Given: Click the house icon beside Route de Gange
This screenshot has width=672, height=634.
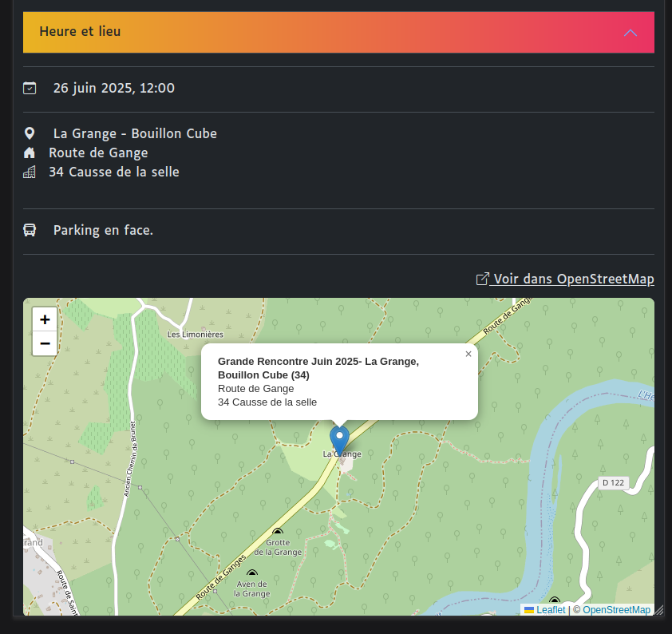Looking at the screenshot, I should click(x=30, y=153).
